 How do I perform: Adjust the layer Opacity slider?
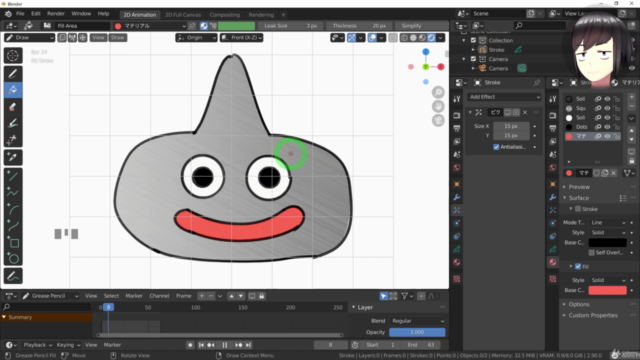tap(417, 332)
